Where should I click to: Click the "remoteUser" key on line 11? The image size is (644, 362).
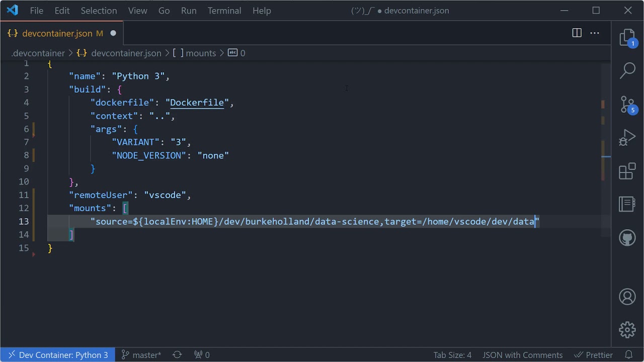(101, 195)
